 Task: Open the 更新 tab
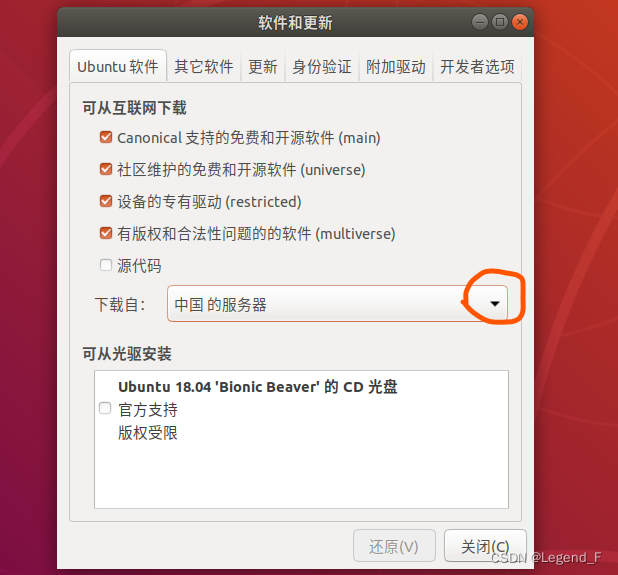[262, 66]
